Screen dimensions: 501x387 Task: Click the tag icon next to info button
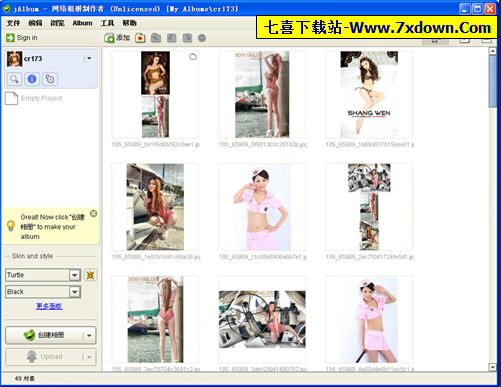[x=50, y=79]
